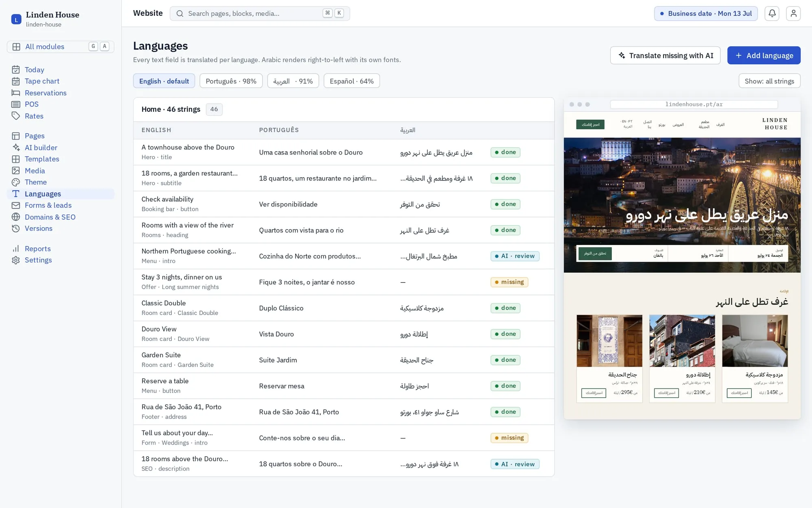The image size is (812, 508).
Task: Click AI review badge for SEO description row
Action: 515,464
